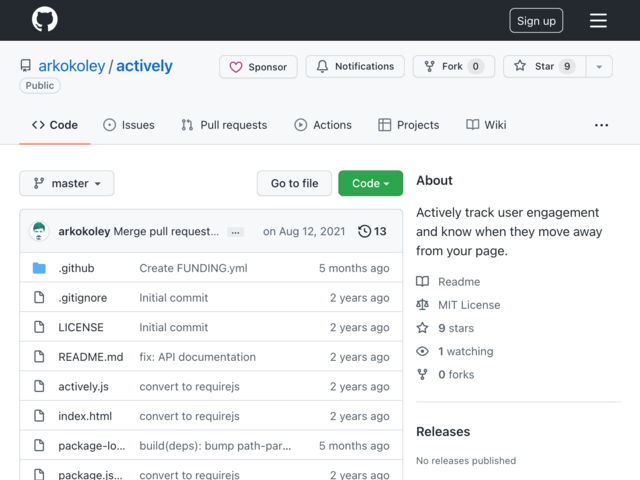This screenshot has width=640, height=480.
Task: Open the index.html file
Action: [x=85, y=416]
